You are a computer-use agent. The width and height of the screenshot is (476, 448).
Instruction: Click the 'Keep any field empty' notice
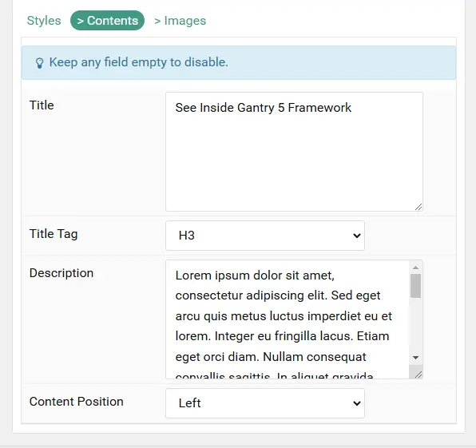239,62
